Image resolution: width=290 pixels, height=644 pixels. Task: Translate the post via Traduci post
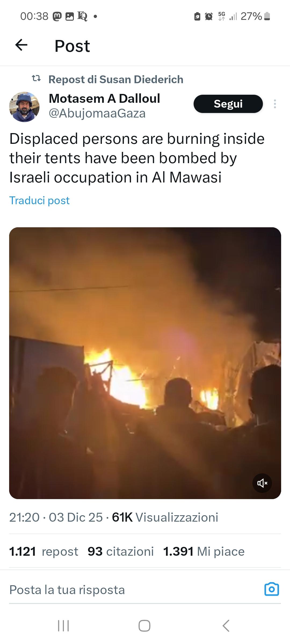[x=39, y=200]
